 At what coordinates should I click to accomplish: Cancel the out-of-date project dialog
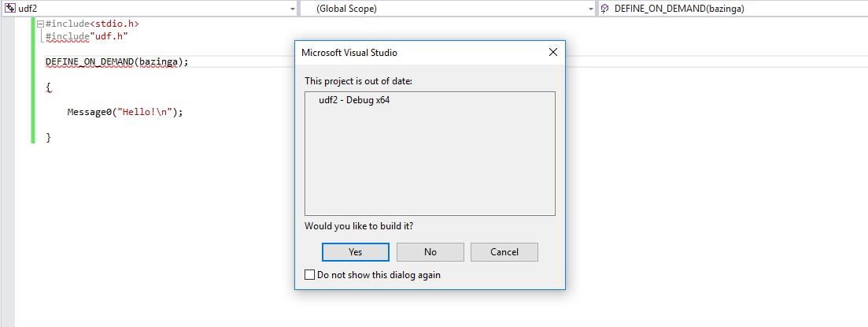click(x=504, y=252)
